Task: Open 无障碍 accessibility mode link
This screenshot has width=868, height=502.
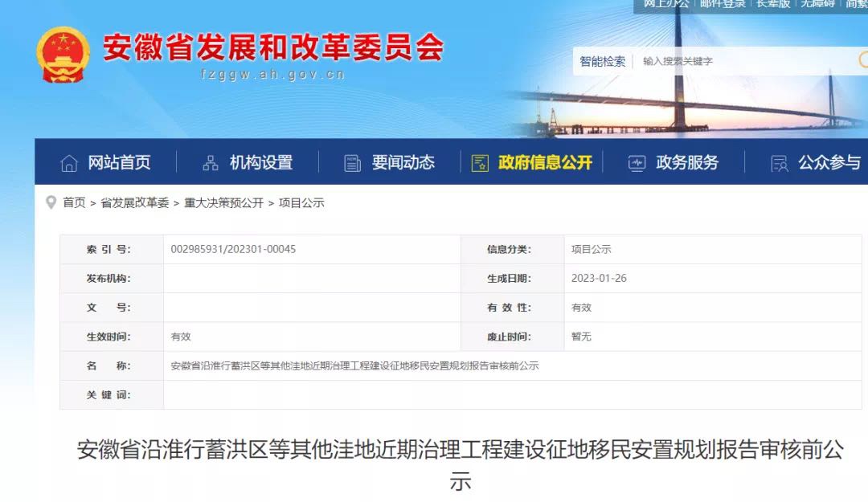Action: point(818,4)
